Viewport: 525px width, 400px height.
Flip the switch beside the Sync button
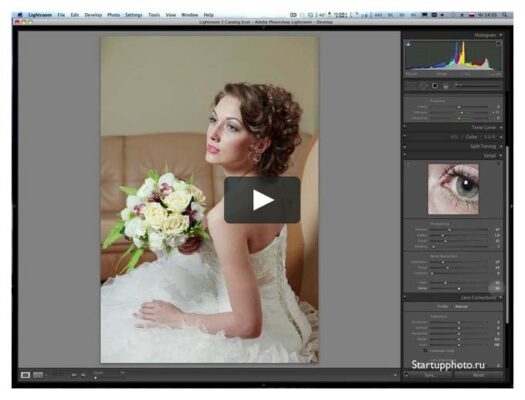tap(406, 374)
